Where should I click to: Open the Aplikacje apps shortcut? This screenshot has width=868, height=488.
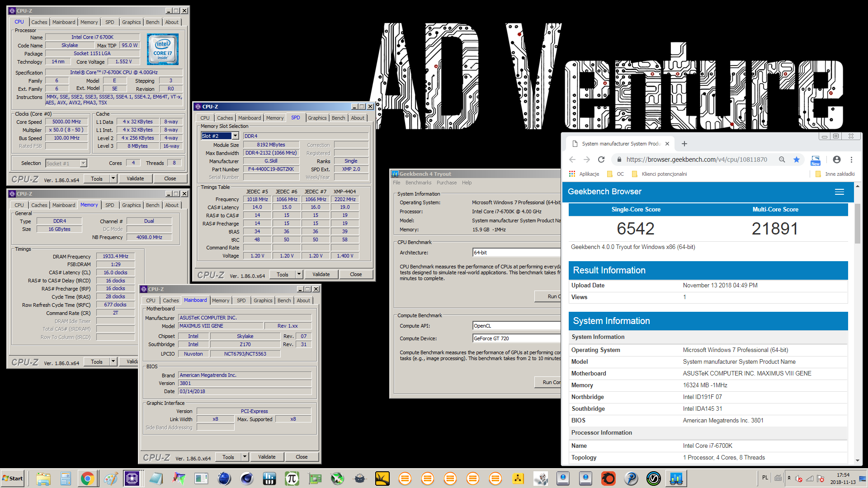(584, 174)
